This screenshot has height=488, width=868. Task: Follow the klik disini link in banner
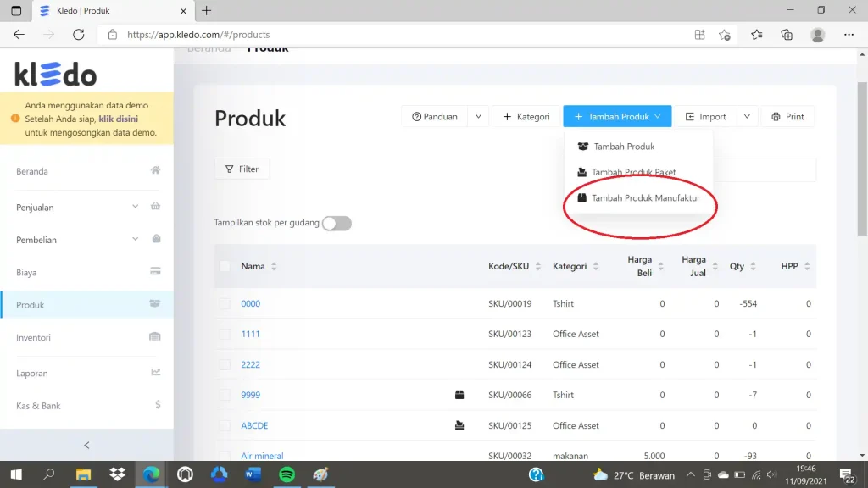pos(119,119)
